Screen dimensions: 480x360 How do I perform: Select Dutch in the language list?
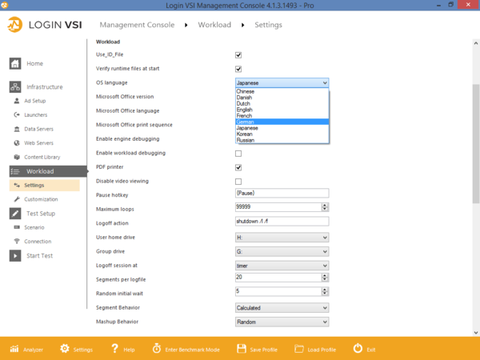tap(282, 103)
